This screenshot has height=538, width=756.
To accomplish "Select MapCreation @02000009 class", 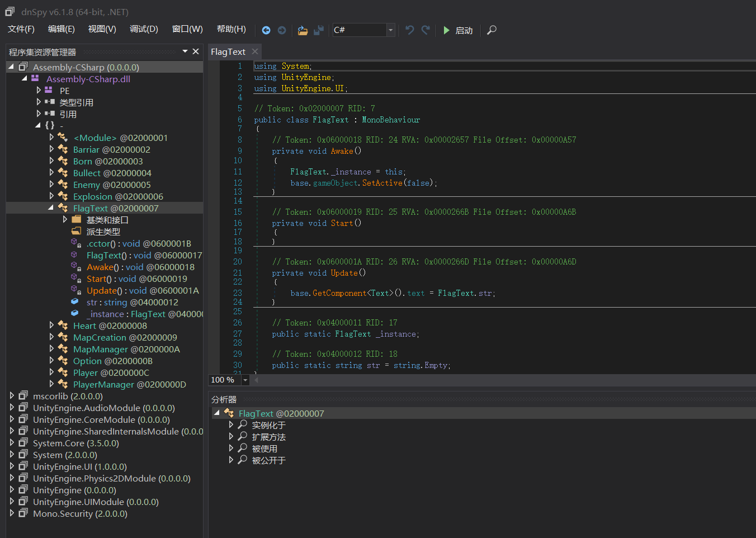I will 125,337.
